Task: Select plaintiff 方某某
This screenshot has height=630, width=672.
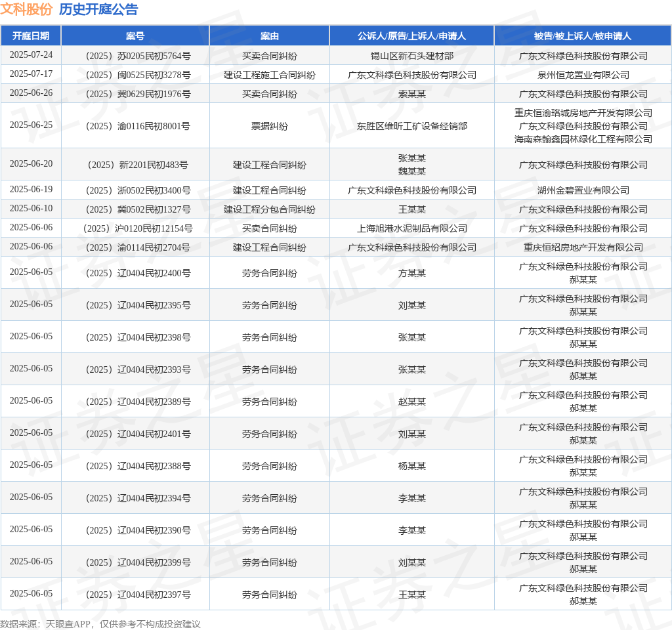Action: tap(412, 273)
